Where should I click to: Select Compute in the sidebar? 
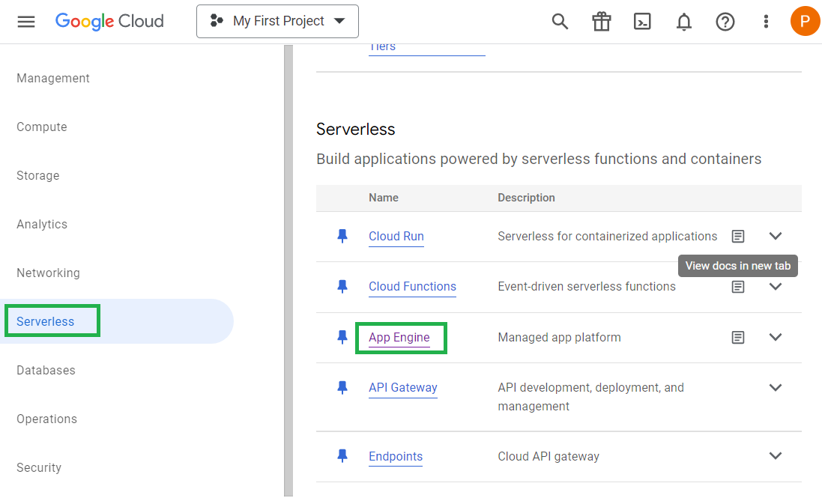(x=42, y=127)
